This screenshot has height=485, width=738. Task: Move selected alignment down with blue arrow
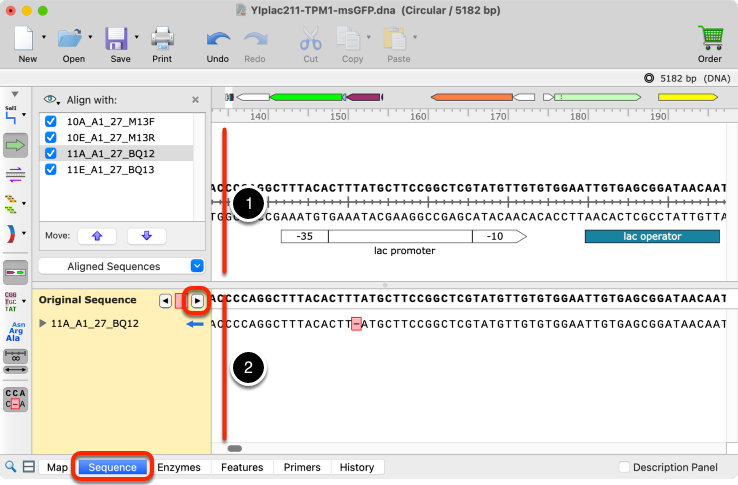coord(147,236)
